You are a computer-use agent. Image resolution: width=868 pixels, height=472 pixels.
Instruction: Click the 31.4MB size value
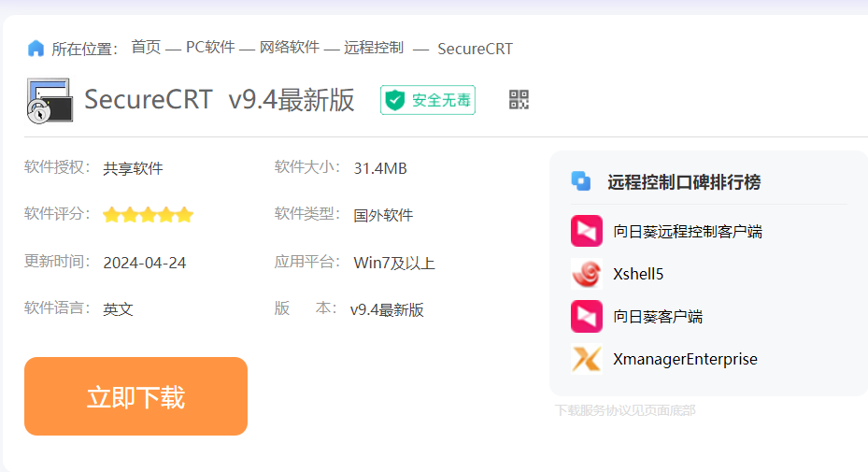click(380, 168)
